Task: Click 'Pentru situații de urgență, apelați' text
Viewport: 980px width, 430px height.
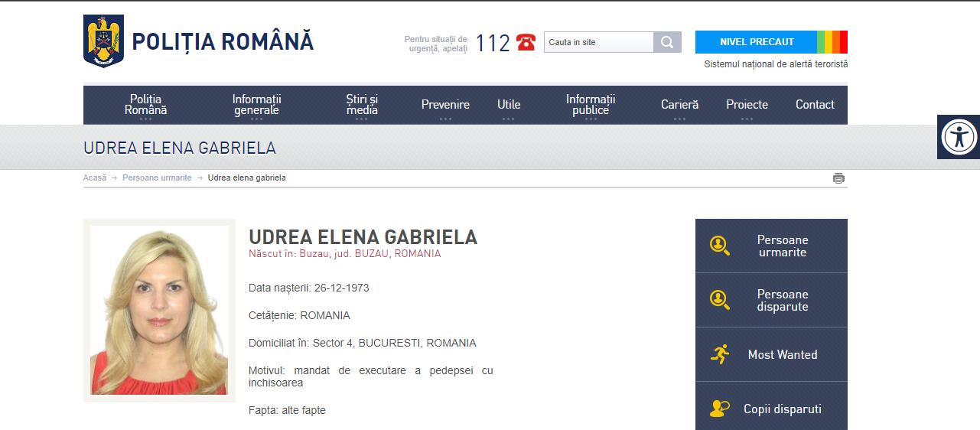Action: 435,43
